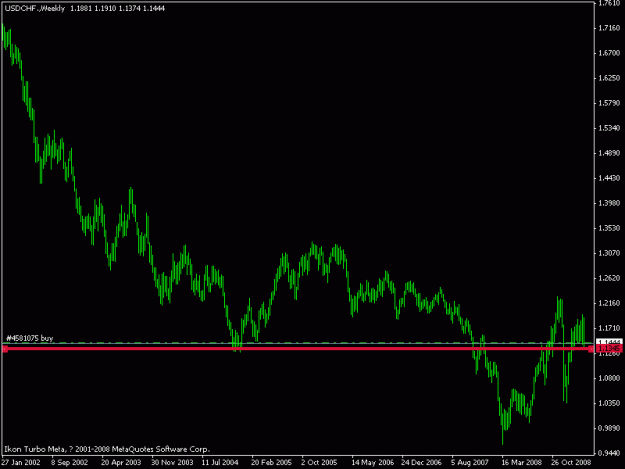Click the '8 Sep 2002' date label

click(69, 463)
